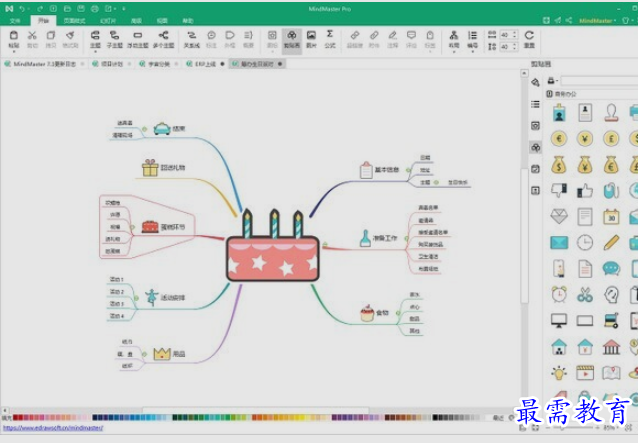Increase the horizontal spacing value
The image size is (638, 443).
[514, 33]
